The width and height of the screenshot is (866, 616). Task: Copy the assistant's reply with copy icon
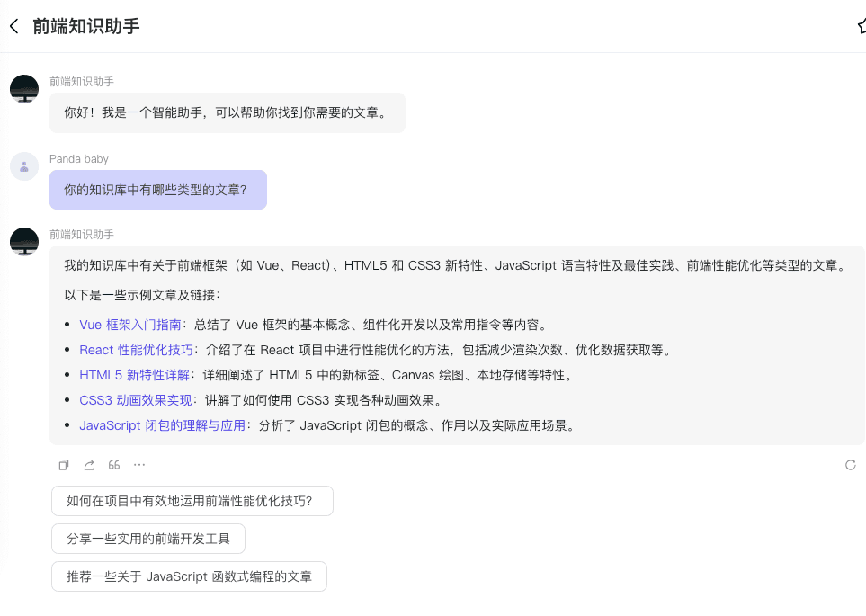(64, 465)
